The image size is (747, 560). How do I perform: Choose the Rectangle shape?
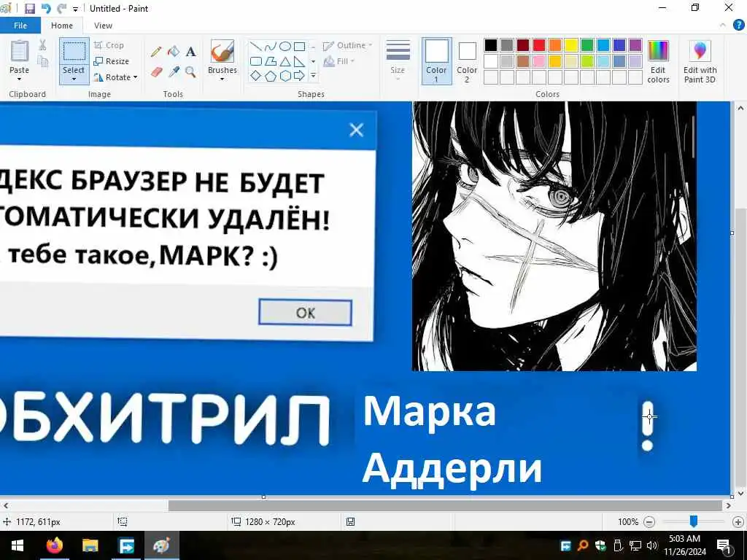[299, 46]
